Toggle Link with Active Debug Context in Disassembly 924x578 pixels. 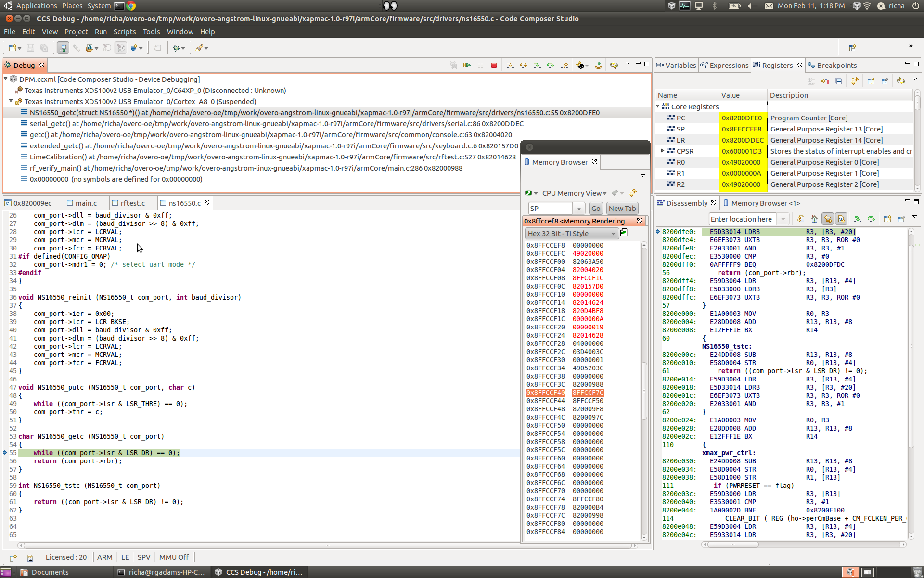pyautogui.click(x=828, y=219)
